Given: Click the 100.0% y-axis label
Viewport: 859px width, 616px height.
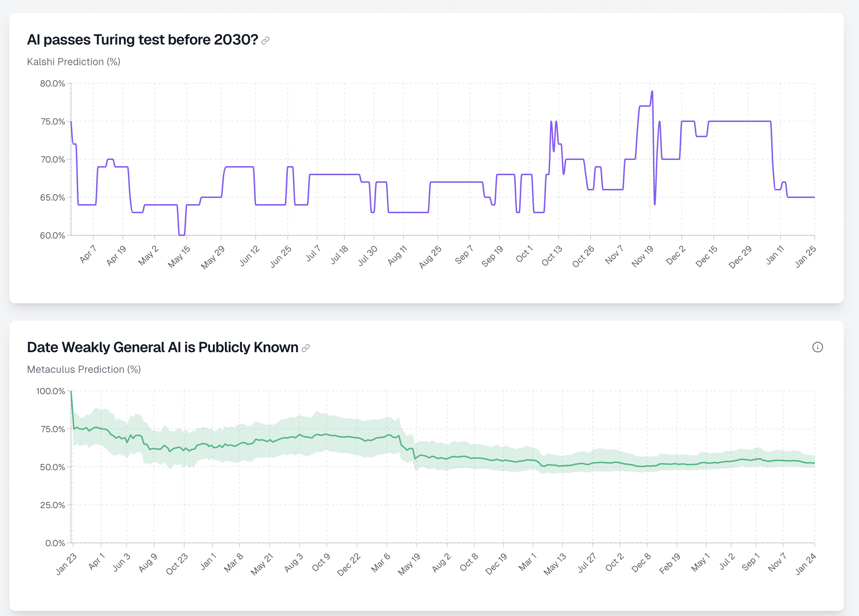Looking at the screenshot, I should [x=50, y=391].
